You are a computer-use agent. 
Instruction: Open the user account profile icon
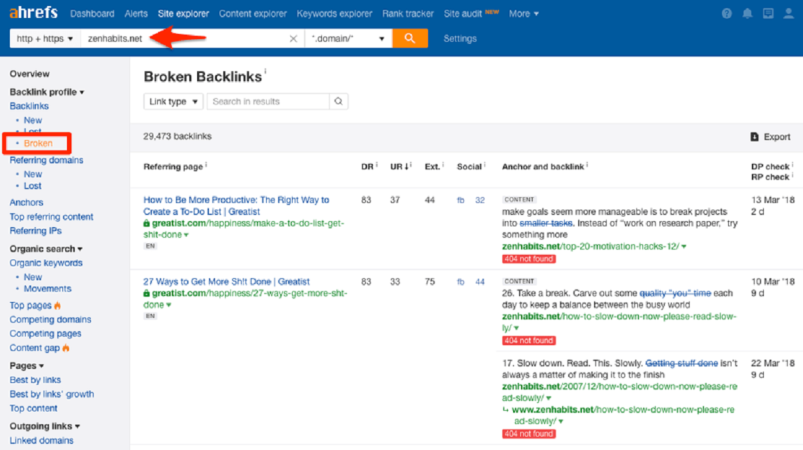(788, 14)
